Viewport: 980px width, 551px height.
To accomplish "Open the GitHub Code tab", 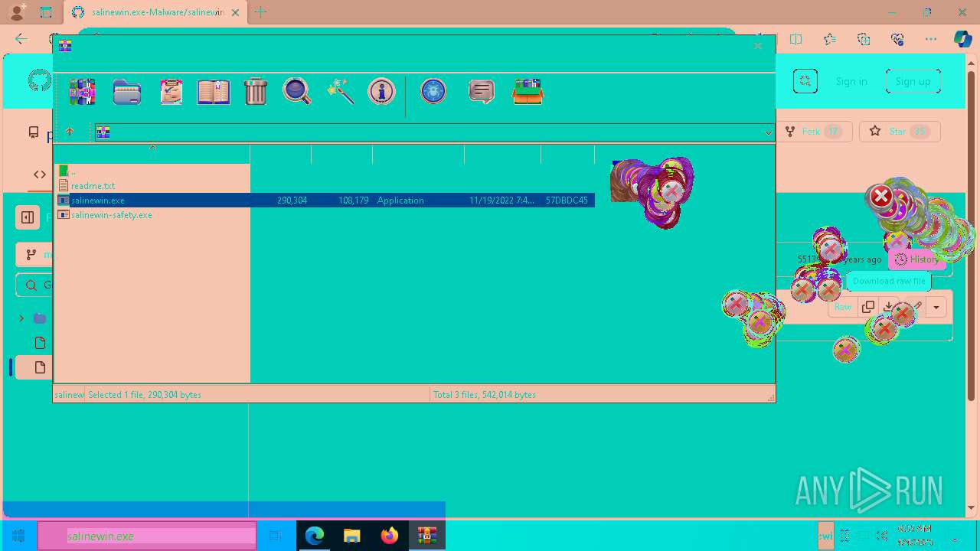I will 38,174.
